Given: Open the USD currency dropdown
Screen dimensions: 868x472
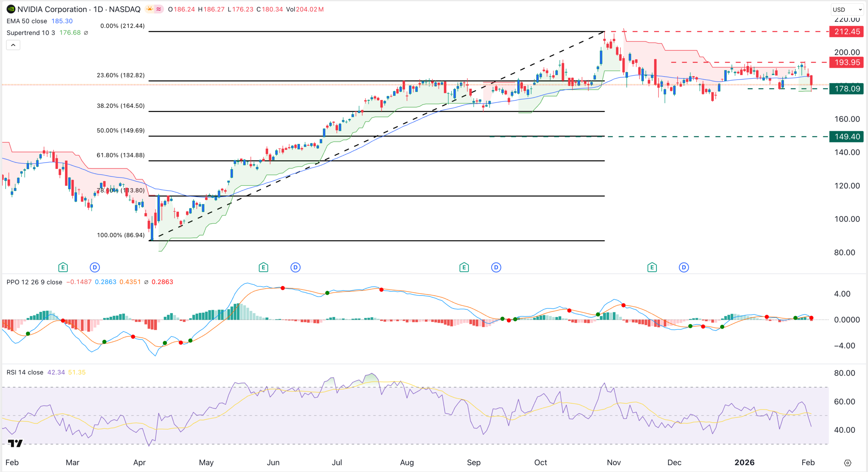Looking at the screenshot, I should coord(847,9).
